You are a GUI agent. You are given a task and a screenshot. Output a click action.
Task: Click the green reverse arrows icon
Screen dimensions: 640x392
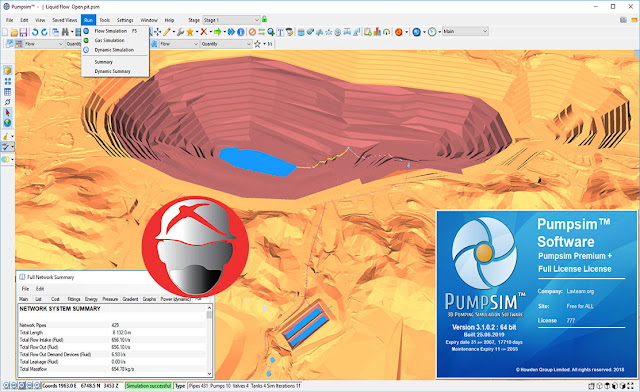(x=262, y=32)
